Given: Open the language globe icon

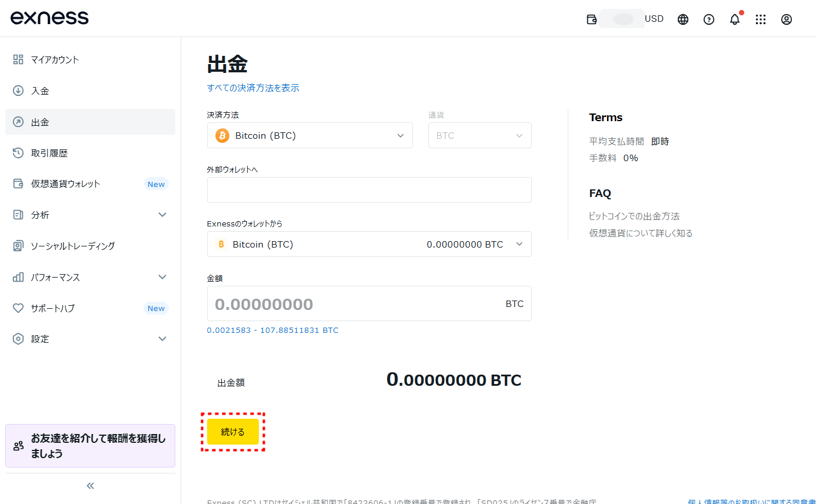Looking at the screenshot, I should click(x=683, y=19).
